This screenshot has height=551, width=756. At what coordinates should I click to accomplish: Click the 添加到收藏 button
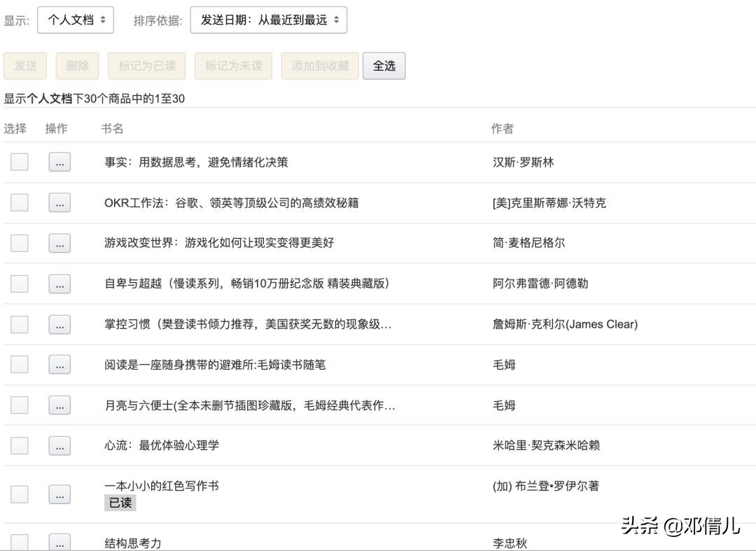[x=320, y=65]
